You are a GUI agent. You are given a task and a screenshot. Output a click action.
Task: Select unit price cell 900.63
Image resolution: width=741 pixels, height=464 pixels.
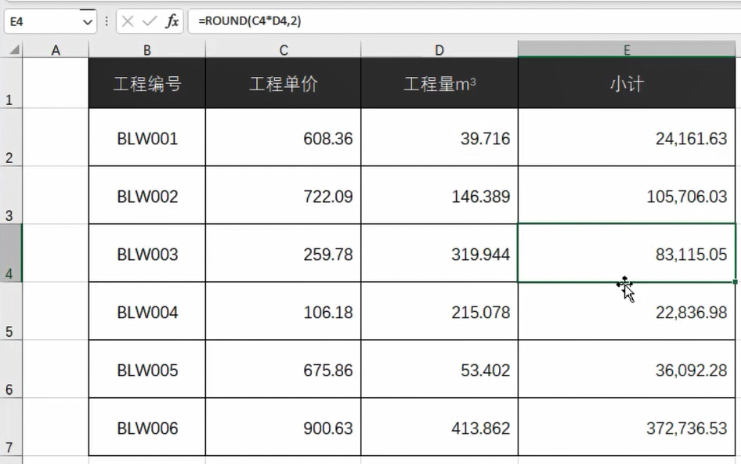click(x=283, y=427)
